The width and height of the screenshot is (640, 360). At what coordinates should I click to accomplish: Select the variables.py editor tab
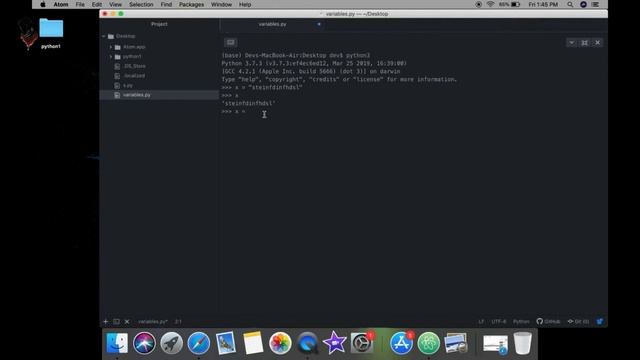(272, 24)
